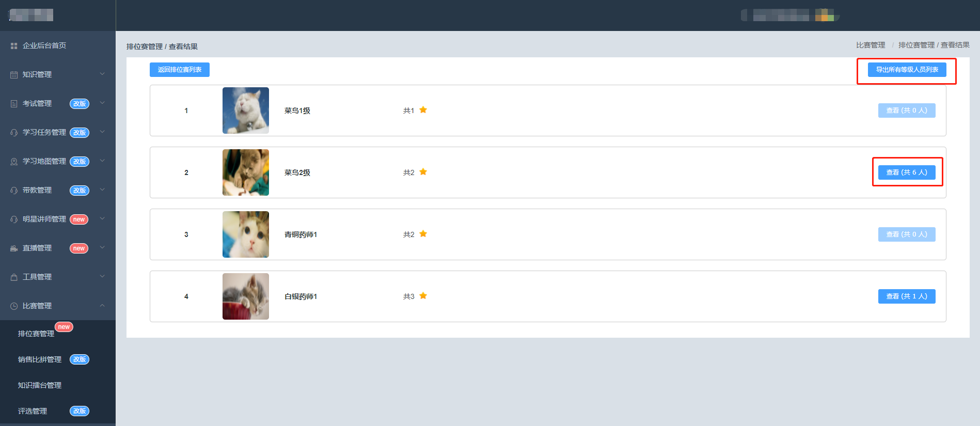
Task: Click the 比赛管理 breadcrumb link
Action: point(871,45)
